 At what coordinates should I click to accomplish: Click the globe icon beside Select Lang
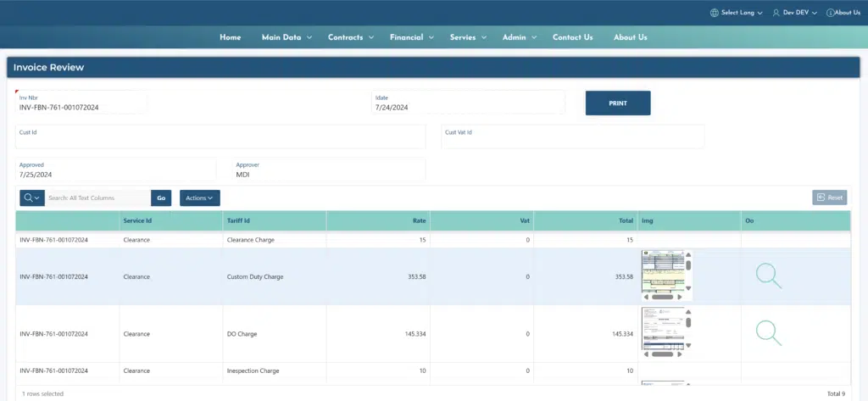click(x=714, y=13)
